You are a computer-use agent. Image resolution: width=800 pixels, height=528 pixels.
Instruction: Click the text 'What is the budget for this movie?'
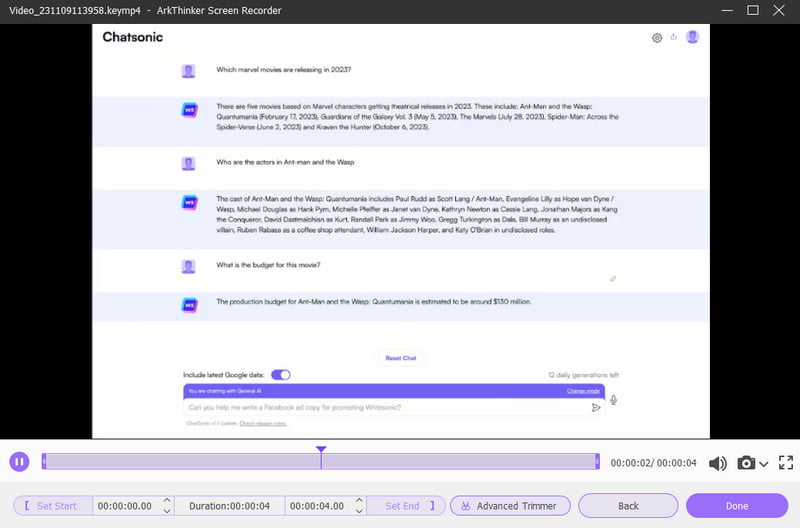(x=268, y=265)
